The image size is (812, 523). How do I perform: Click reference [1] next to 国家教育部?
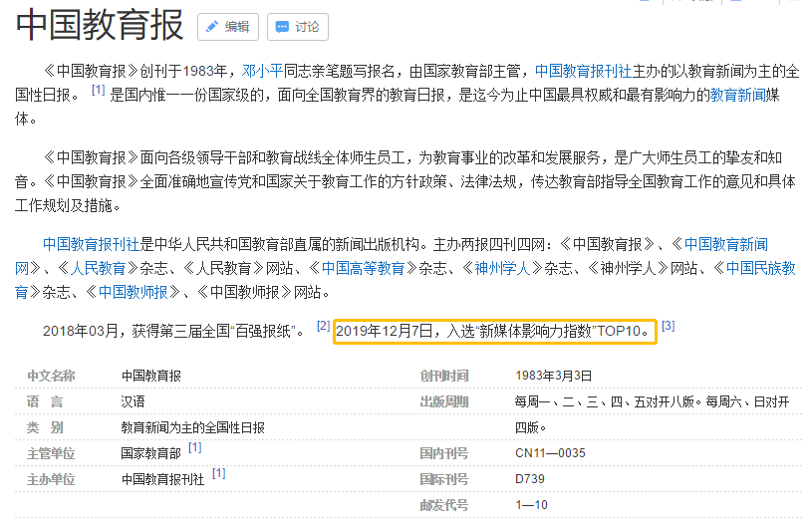pyautogui.click(x=194, y=449)
